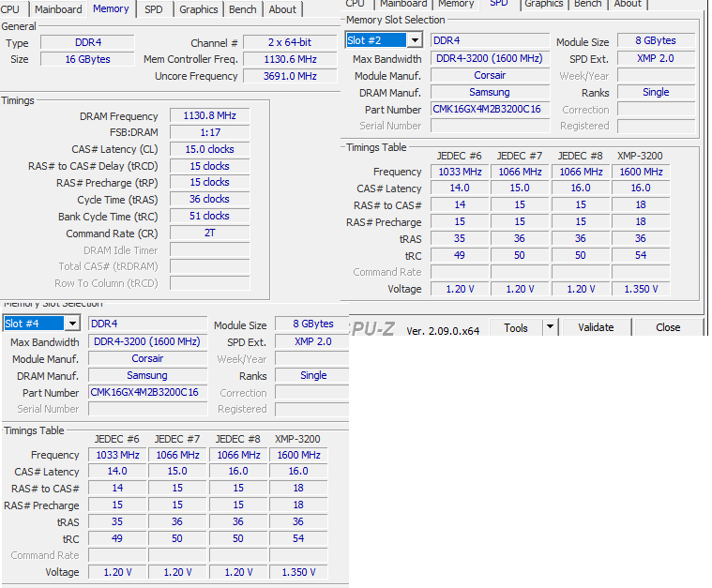Open Bench tab in the Slot #2 window
Screen dimensions: 712x588
[x=587, y=4]
